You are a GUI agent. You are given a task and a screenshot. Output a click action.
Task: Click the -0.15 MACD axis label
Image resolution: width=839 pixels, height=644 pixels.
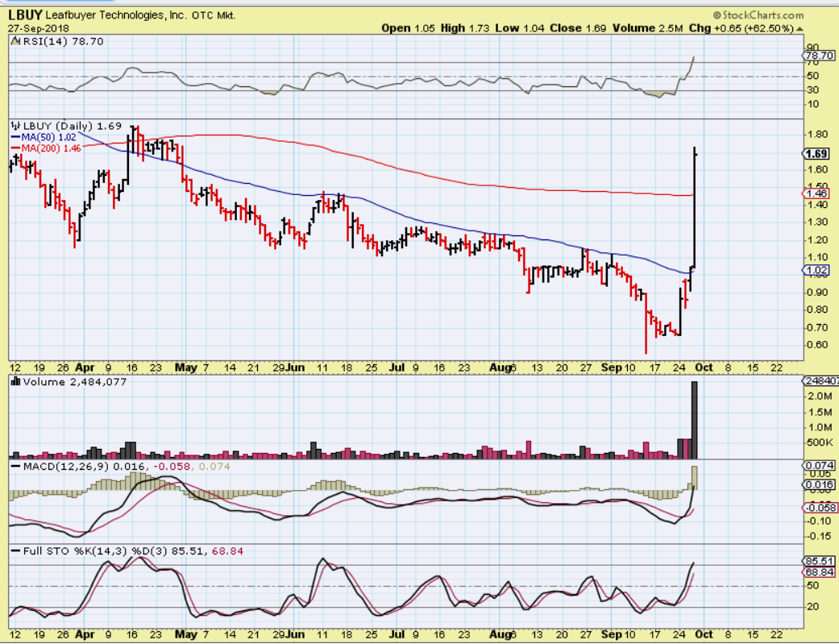[819, 536]
